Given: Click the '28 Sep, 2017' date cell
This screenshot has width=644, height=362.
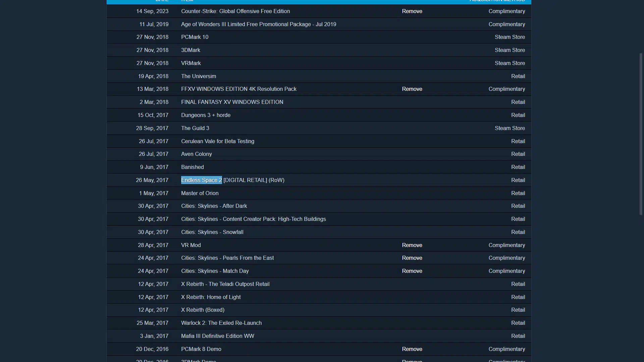Looking at the screenshot, I should tap(152, 128).
